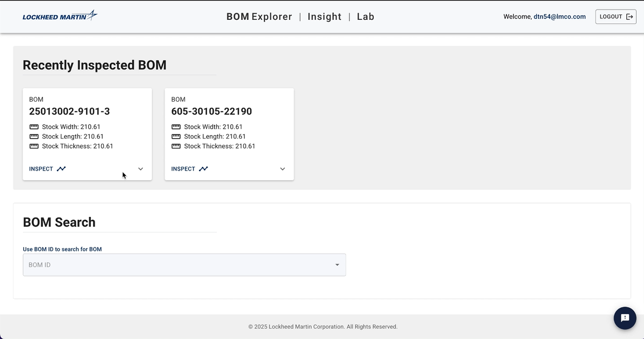Viewport: 644px width, 339px height.
Task: Click the Stock Thickness ruler icon in 25013002-9101-3
Action: [34, 146]
